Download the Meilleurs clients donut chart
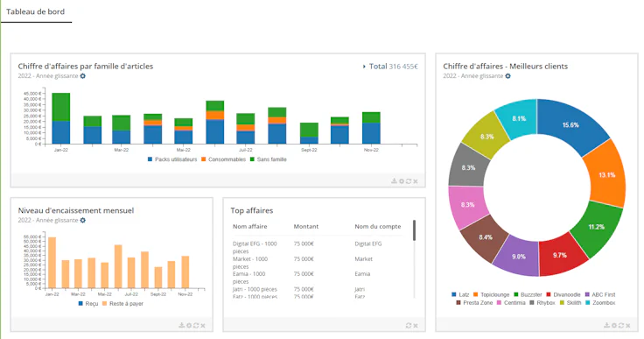This screenshot has width=644, height=339. (606, 326)
